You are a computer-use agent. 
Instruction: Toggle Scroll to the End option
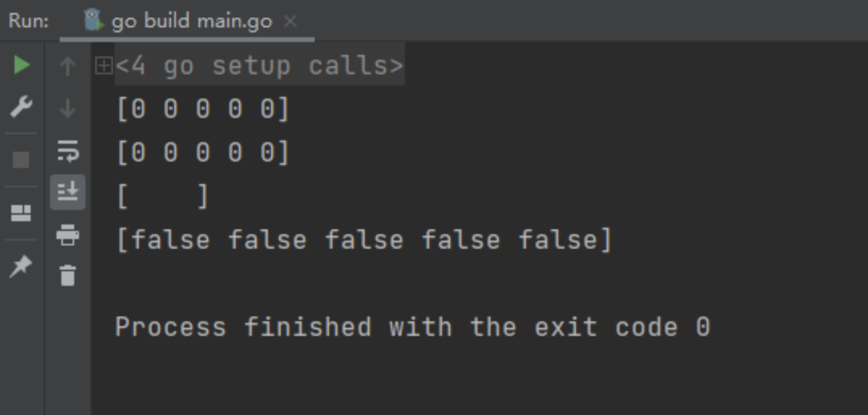tap(68, 192)
